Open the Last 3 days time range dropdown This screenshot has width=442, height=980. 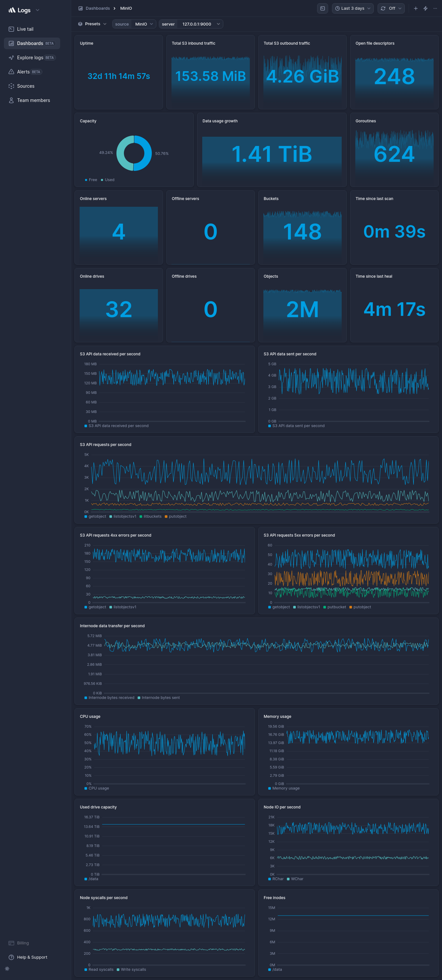pos(352,8)
